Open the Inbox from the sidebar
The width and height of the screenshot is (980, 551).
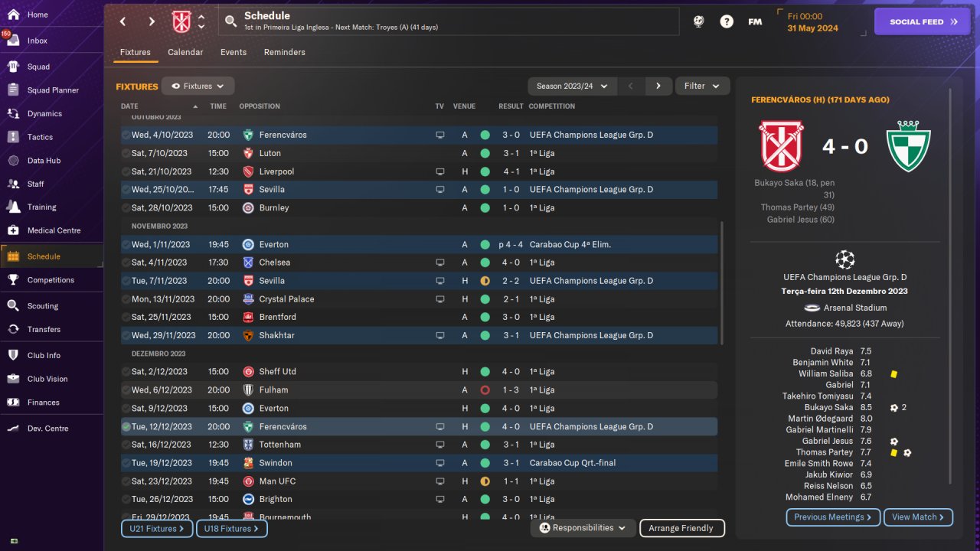[38, 41]
